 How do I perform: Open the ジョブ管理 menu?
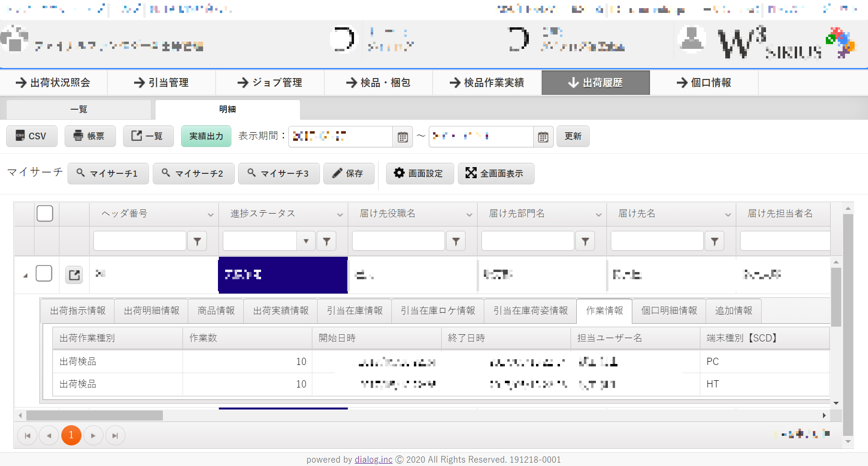tap(270, 82)
